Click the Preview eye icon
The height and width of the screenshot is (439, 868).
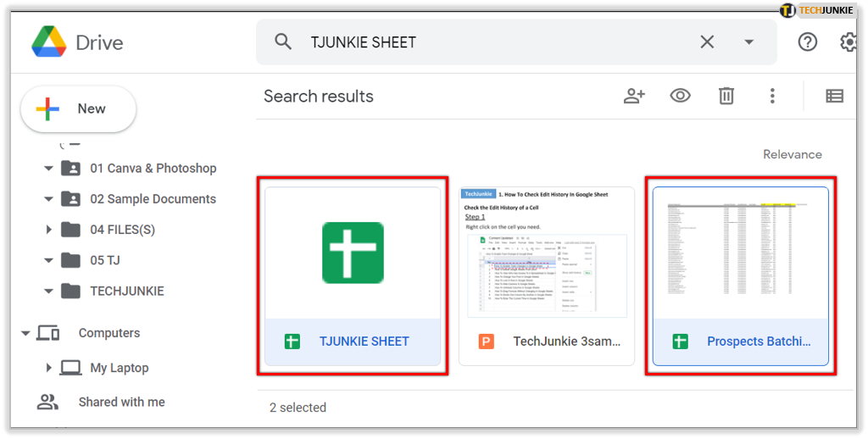point(680,96)
